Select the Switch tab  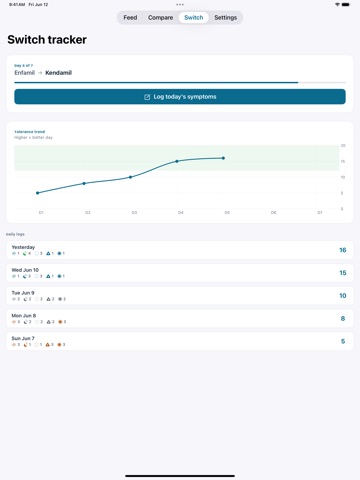tap(194, 18)
